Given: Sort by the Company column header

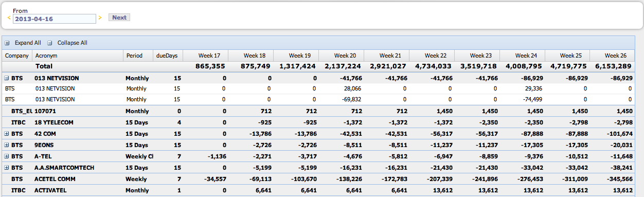Looking at the screenshot, I should pos(17,56).
